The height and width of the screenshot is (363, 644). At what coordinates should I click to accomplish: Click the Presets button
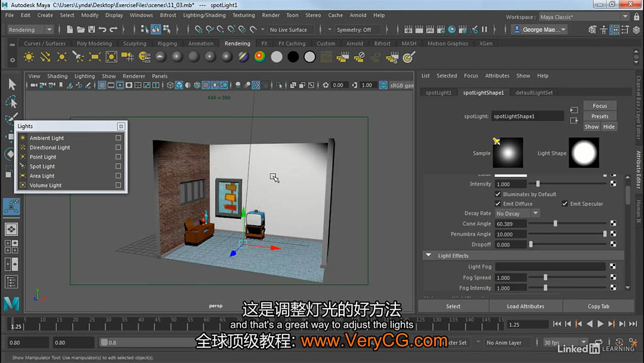click(x=599, y=116)
